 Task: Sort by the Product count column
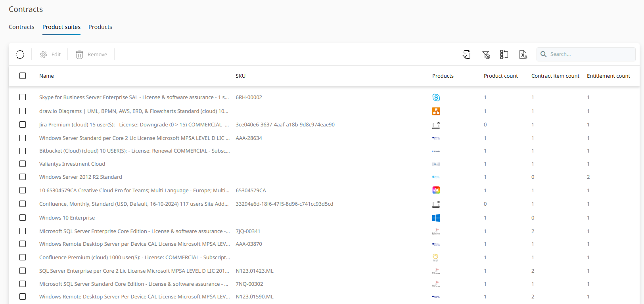[501, 76]
